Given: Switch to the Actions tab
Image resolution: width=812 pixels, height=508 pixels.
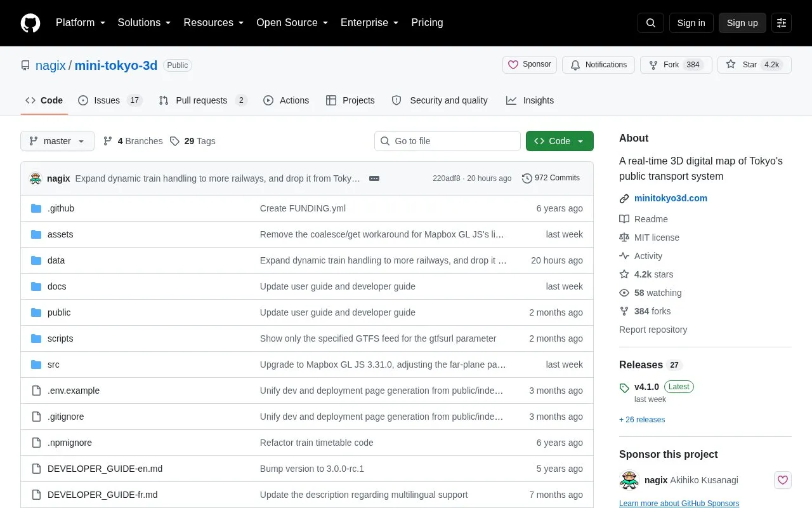Looking at the screenshot, I should (x=286, y=100).
